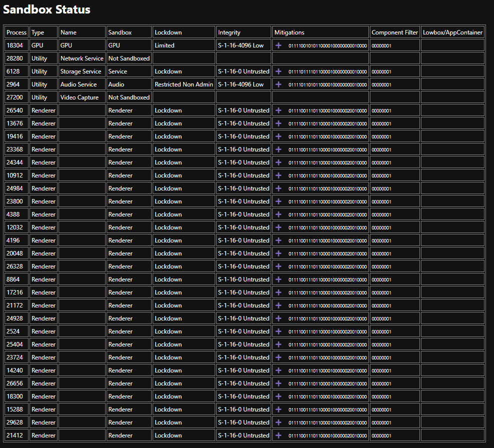Expand mitigations plus for process 21412
This screenshot has width=494, height=448.
[x=278, y=435]
